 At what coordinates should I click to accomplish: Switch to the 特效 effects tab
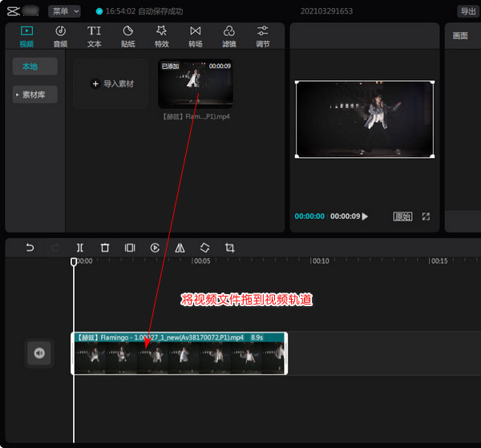click(x=162, y=37)
